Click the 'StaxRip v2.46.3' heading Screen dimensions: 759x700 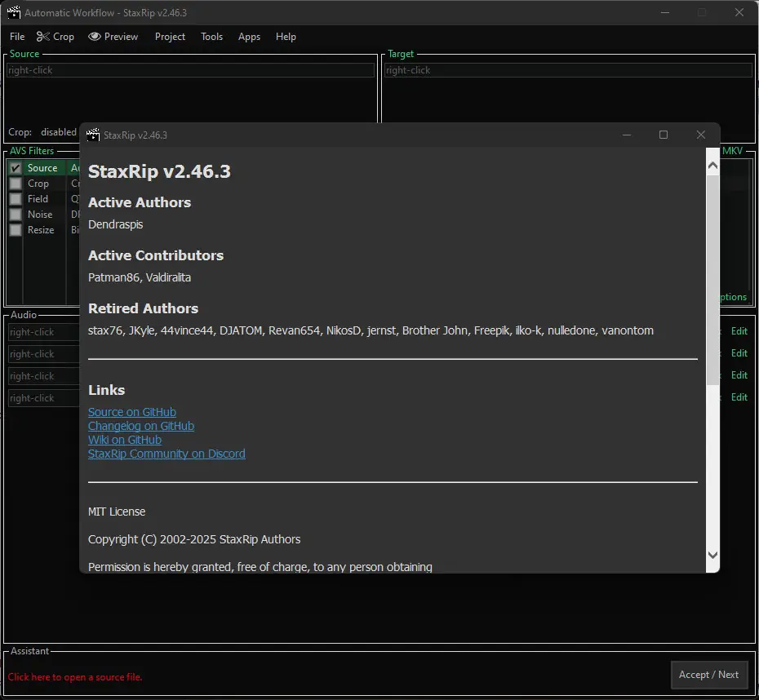(159, 171)
